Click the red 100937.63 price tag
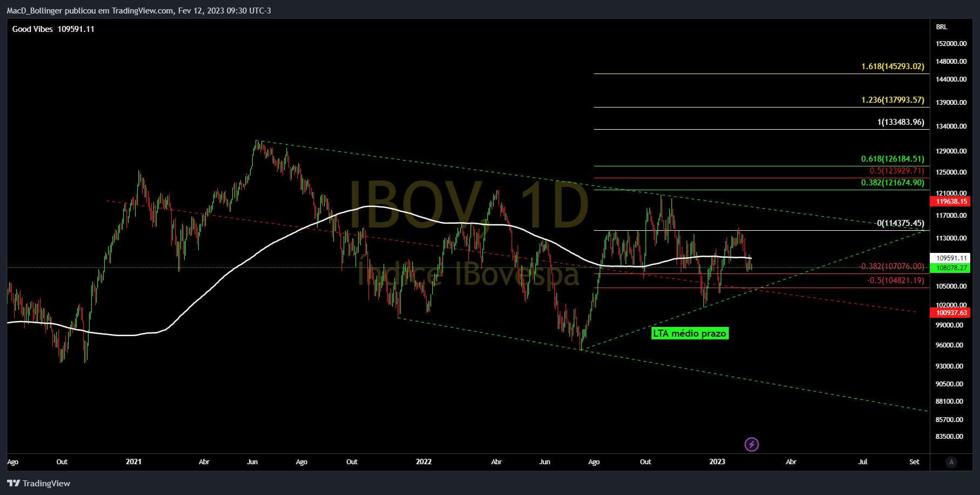This screenshot has height=495, width=980. coord(950,313)
